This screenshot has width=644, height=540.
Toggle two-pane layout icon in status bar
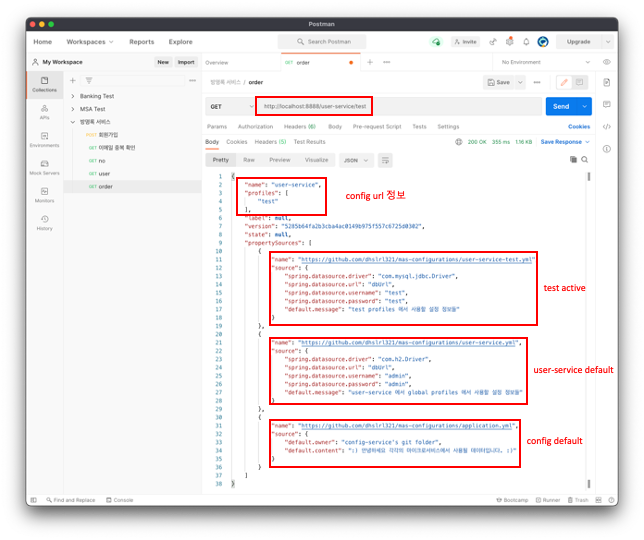pos(598,500)
